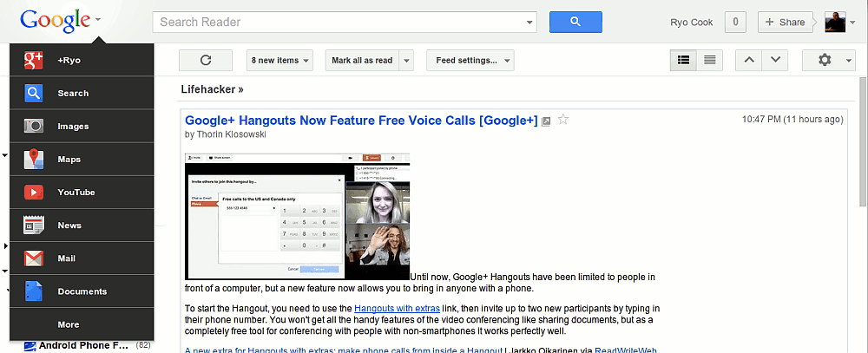Open the Mark all as read arrow
Screen dimensions: 868x353
(x=407, y=61)
